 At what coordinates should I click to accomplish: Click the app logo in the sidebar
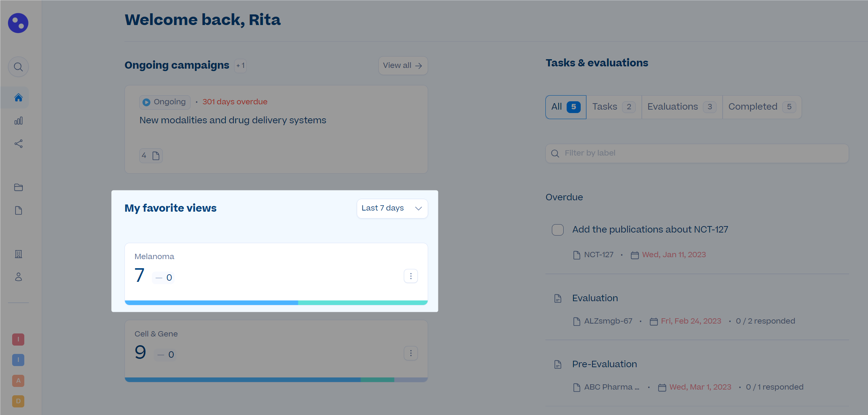coord(18,23)
